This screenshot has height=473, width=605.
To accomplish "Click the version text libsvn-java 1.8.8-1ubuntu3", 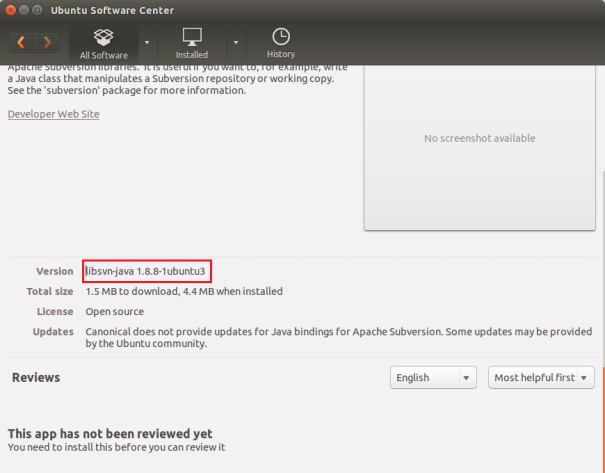I will 145,271.
